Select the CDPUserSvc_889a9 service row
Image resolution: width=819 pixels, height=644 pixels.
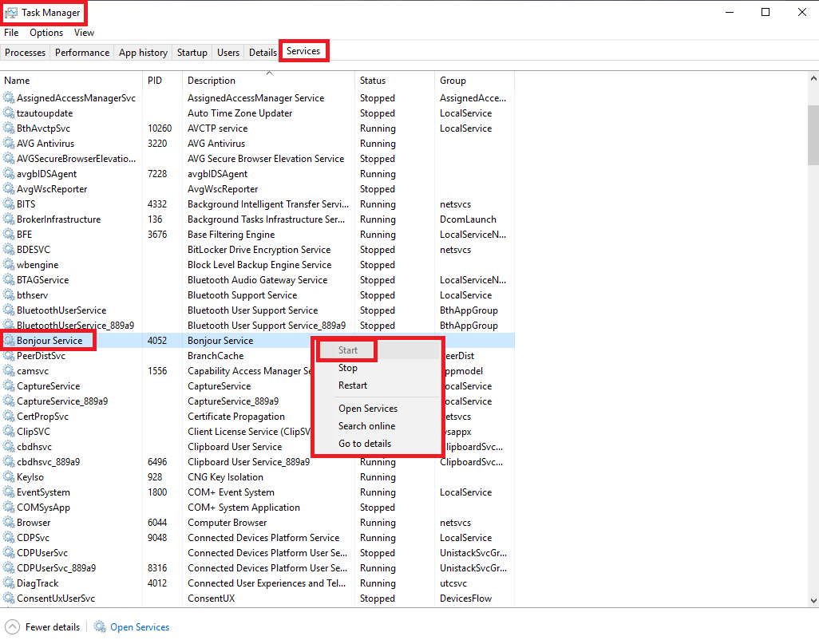point(257,567)
